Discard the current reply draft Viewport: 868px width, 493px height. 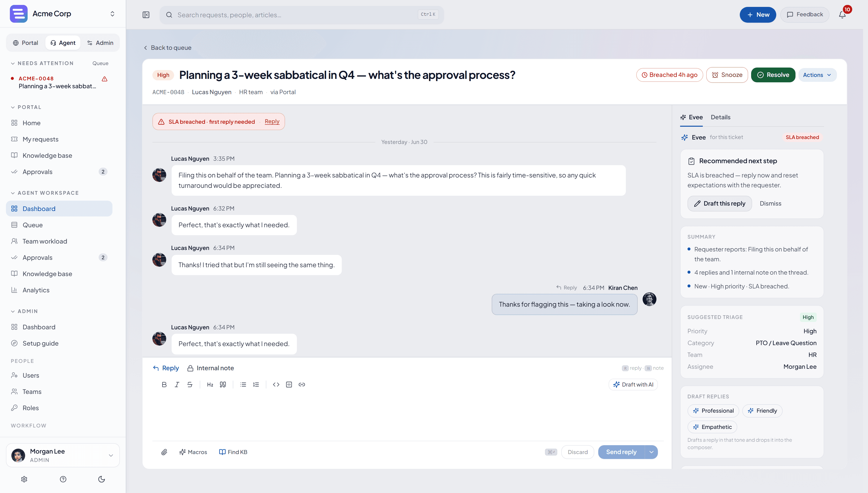578,452
